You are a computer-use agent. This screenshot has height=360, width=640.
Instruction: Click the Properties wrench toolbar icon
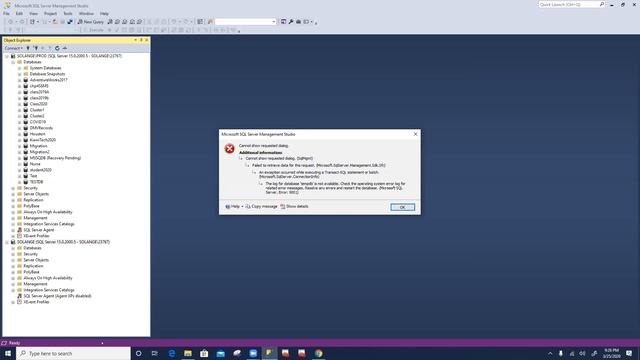pos(291,22)
